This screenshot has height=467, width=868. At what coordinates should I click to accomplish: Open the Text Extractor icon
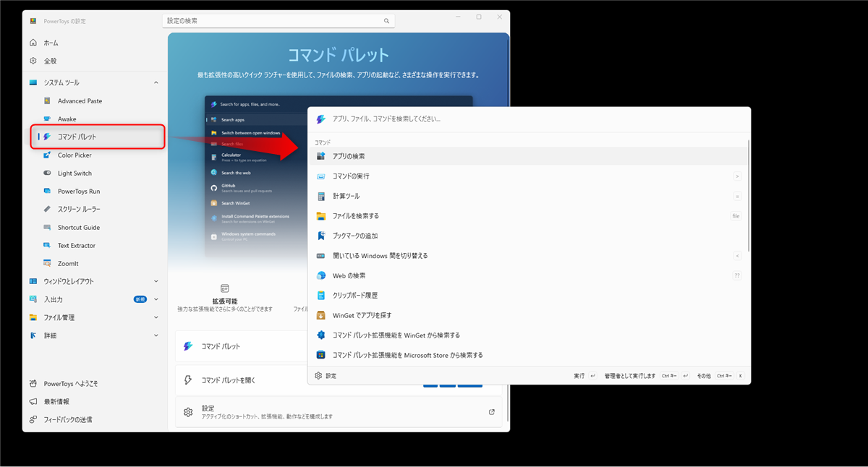point(47,246)
